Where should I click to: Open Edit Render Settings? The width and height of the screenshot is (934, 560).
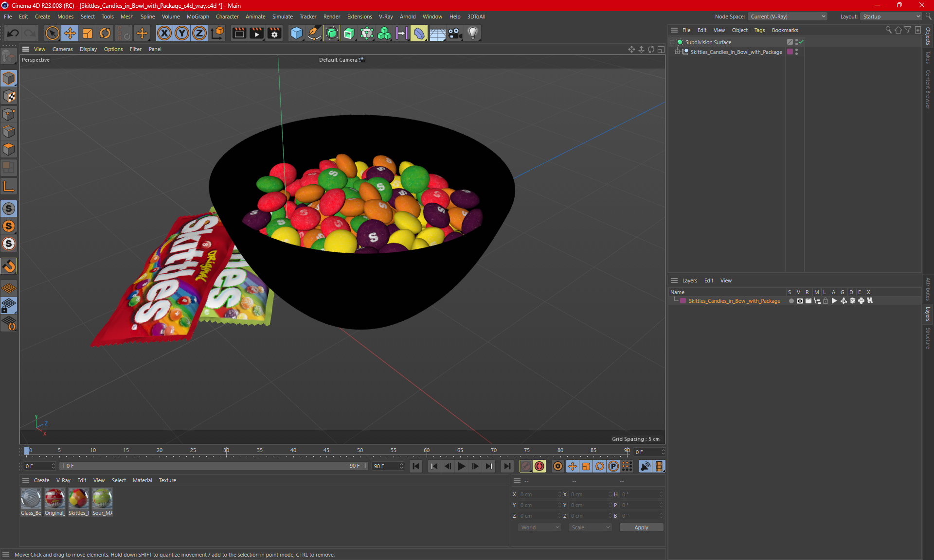[274, 33]
